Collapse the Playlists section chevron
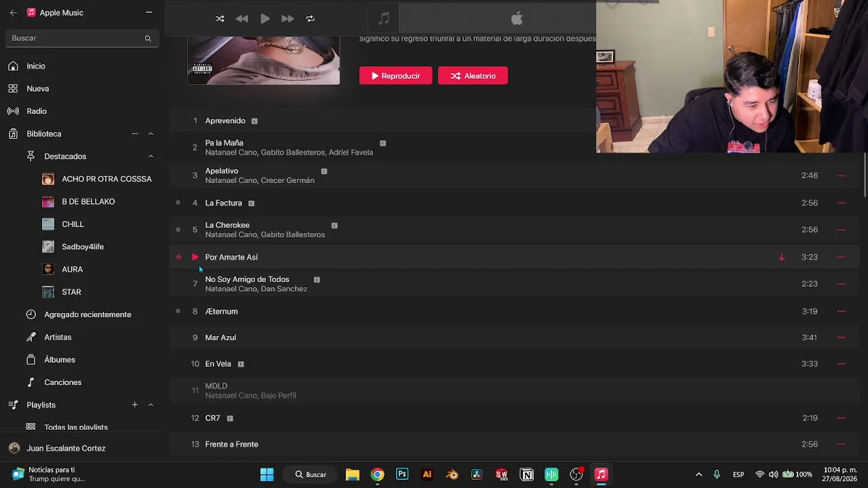Screen dimensions: 868x488 click(151, 405)
